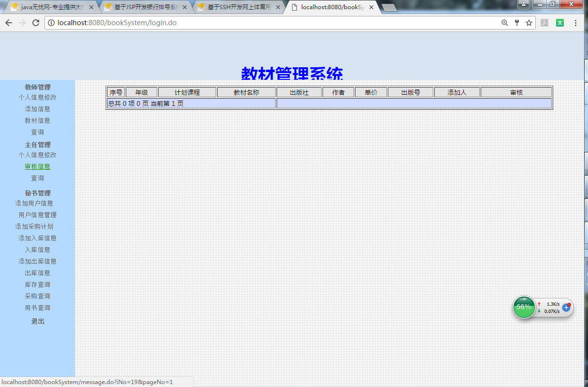Click the zoom magnifier icon in address bar
The height and width of the screenshot is (387, 588).
[505, 23]
